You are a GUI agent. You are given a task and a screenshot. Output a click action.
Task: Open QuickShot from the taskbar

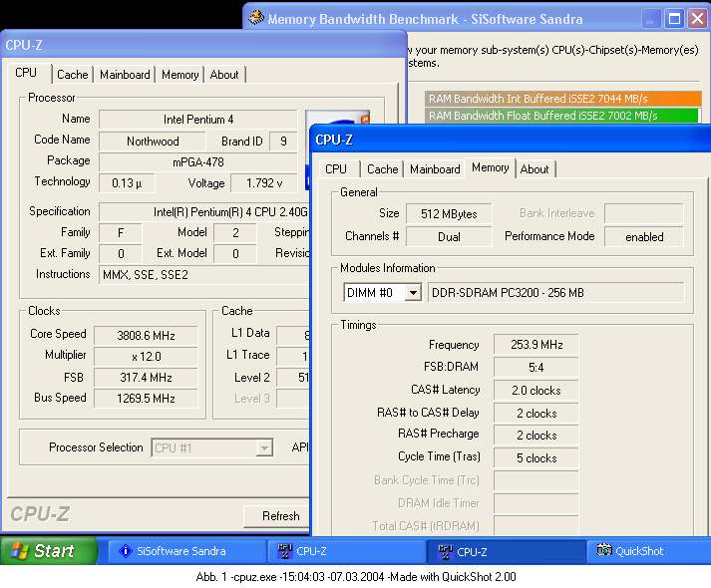pos(648,551)
